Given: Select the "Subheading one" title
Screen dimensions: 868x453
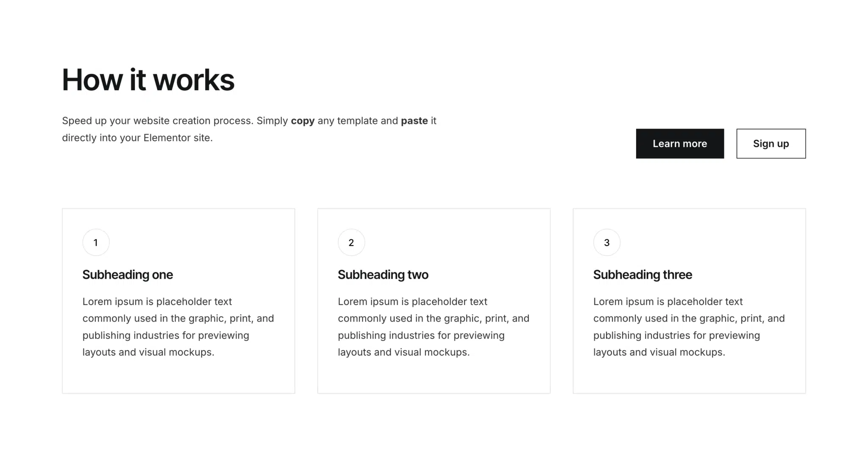Looking at the screenshot, I should click(x=128, y=275).
